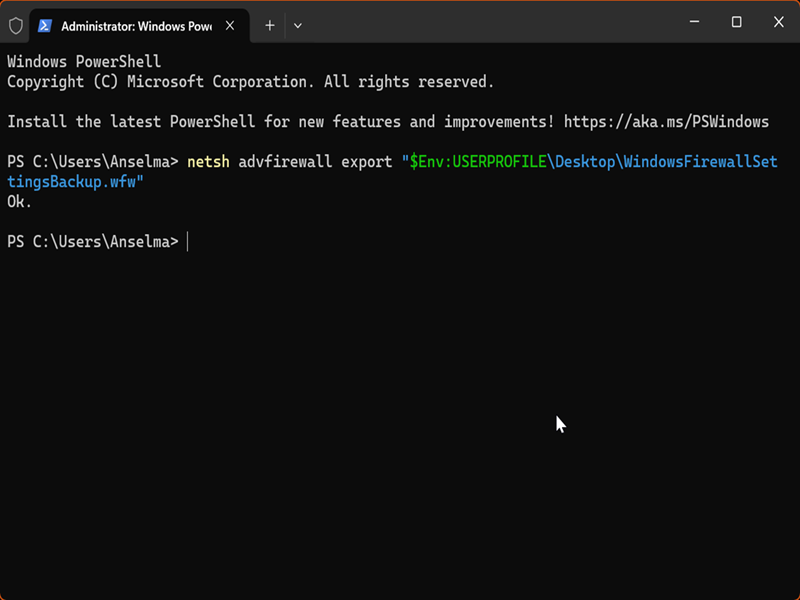The height and width of the screenshot is (600, 800).
Task: Click the PowerShell icon in the tab
Action: 46,24
